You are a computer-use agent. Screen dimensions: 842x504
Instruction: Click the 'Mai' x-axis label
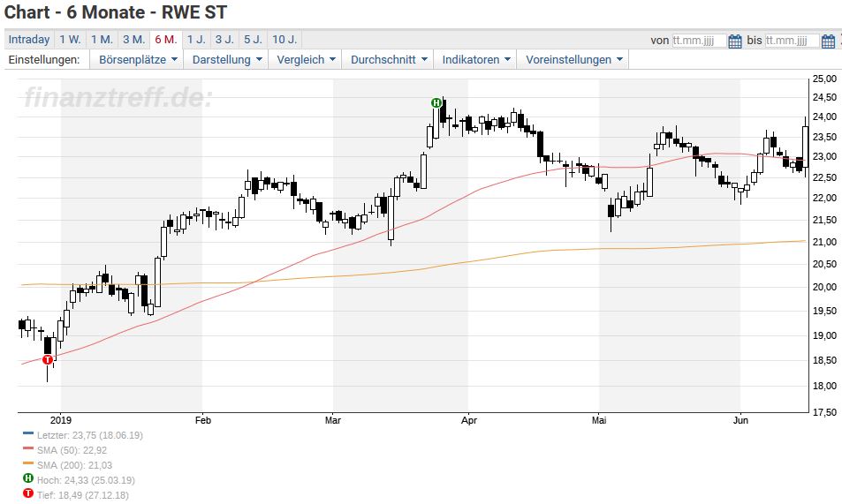599,420
